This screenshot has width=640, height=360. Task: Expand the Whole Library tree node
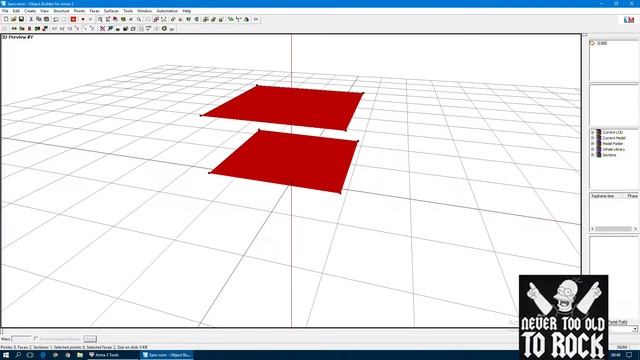point(593,149)
